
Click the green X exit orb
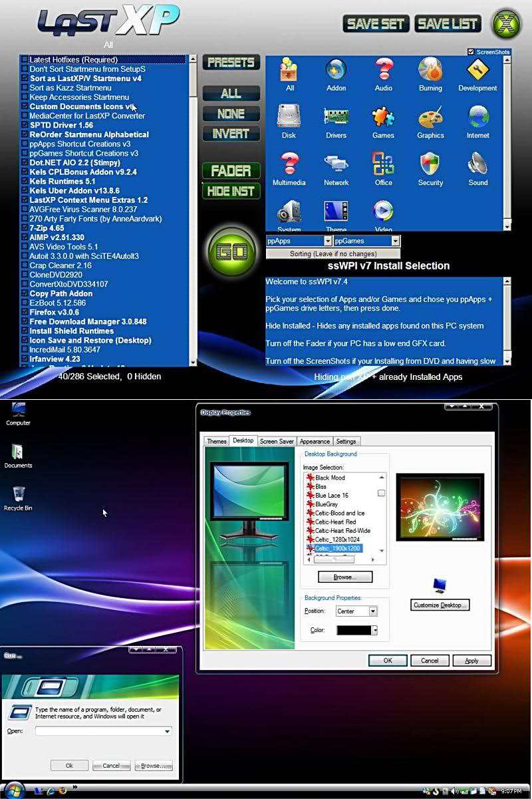tap(507, 23)
